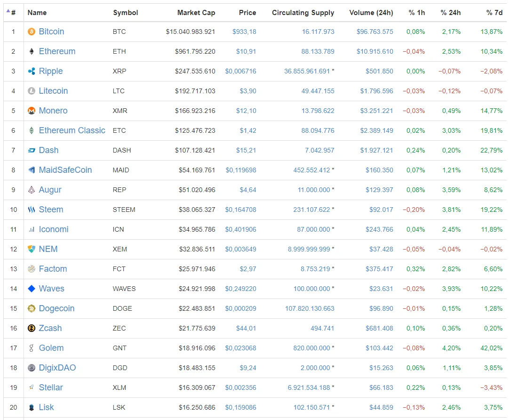Sort table by rank number column
511x420 pixels.
(x=13, y=13)
